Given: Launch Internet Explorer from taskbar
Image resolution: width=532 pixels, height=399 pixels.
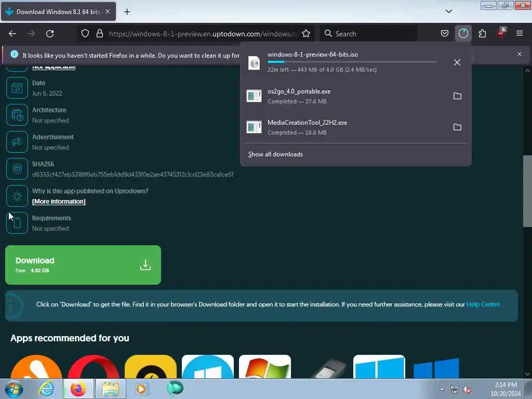Looking at the screenshot, I should coord(46,389).
